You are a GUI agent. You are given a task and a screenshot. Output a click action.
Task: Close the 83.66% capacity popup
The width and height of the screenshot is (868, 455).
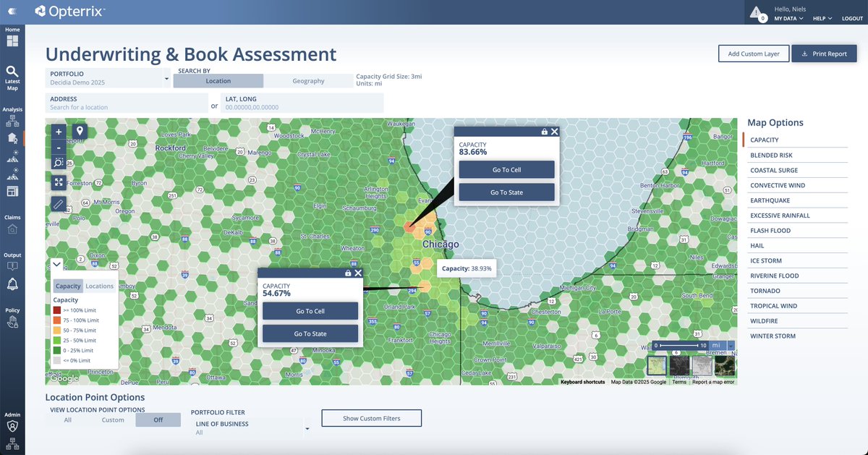click(x=554, y=132)
